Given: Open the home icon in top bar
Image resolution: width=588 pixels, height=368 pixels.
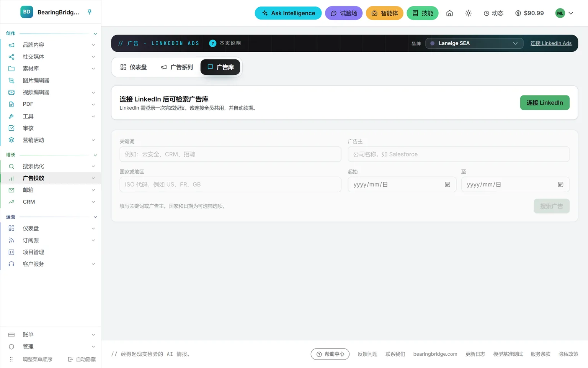Looking at the screenshot, I should coord(449,13).
